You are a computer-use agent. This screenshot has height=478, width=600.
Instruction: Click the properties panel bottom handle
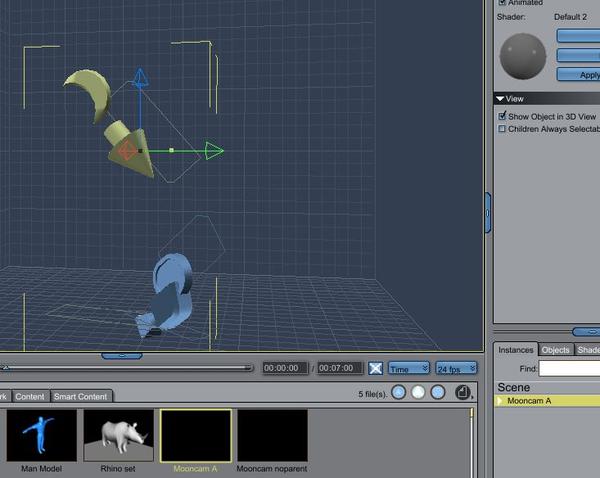pyautogui.click(x=586, y=331)
